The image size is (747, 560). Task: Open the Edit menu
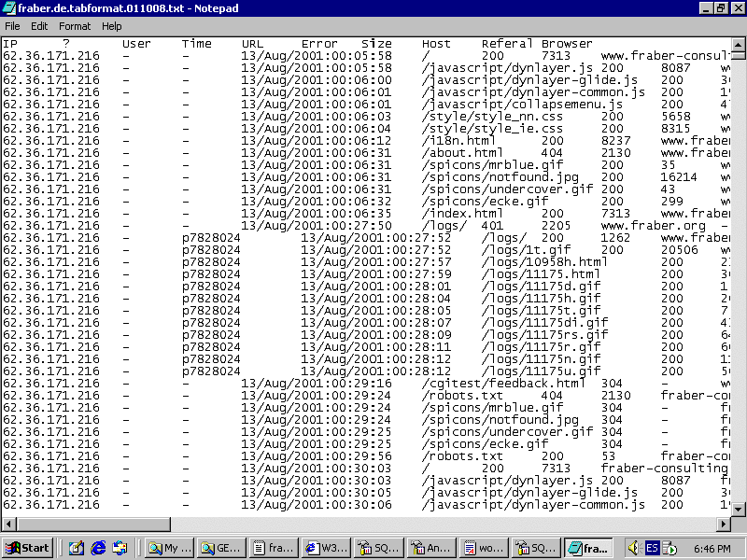[39, 26]
